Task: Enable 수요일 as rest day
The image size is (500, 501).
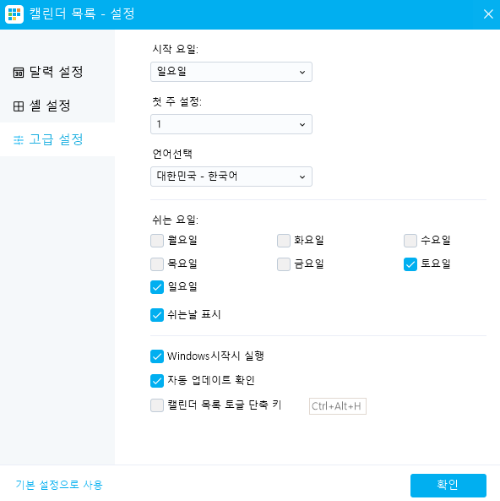Action: click(x=410, y=241)
